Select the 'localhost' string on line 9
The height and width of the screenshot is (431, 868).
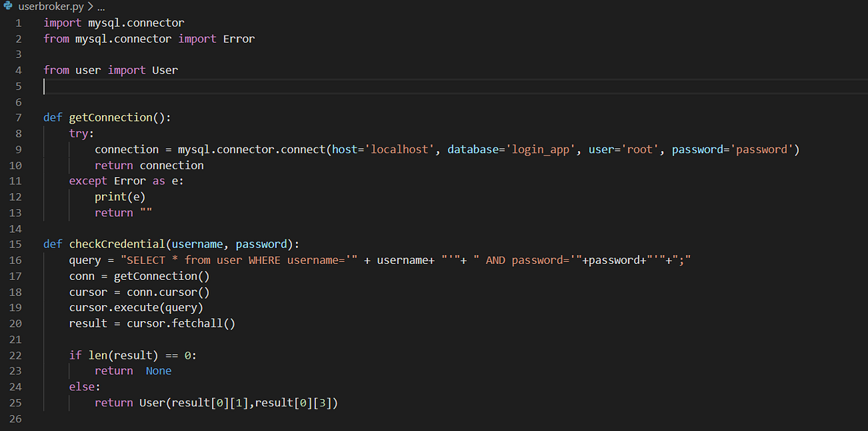point(399,149)
